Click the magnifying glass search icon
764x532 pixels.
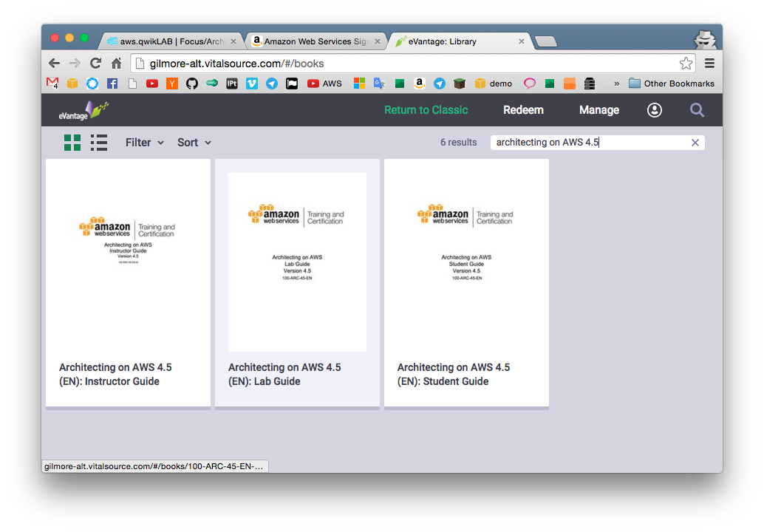(x=698, y=110)
